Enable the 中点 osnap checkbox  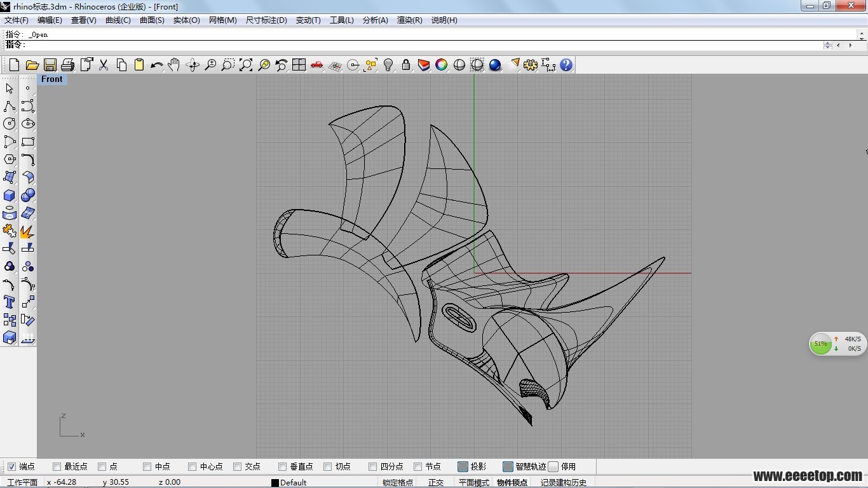pyautogui.click(x=147, y=466)
